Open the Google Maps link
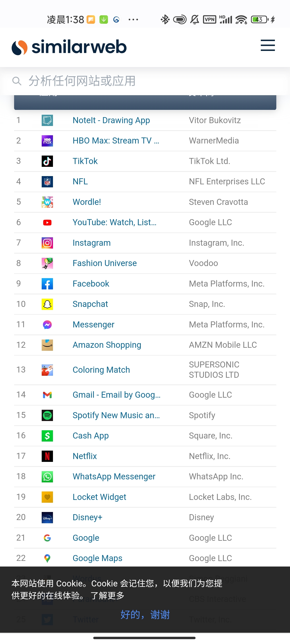290x644 pixels. (x=97, y=558)
